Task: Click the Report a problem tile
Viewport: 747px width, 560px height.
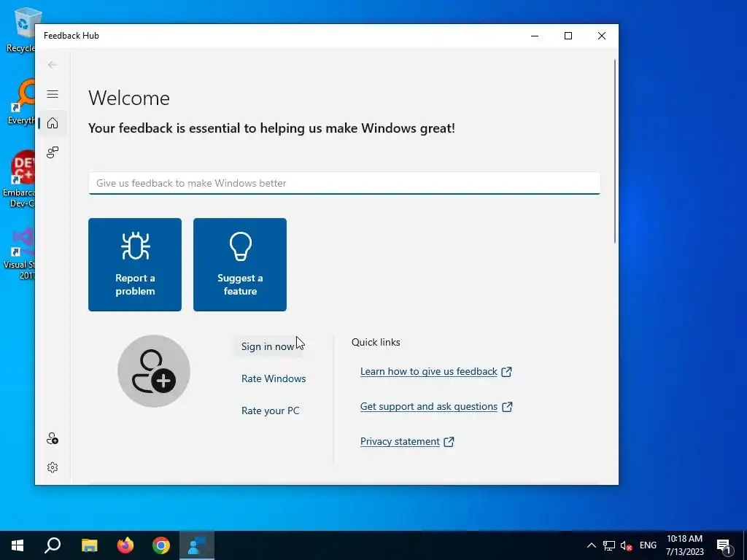Action: tap(135, 265)
